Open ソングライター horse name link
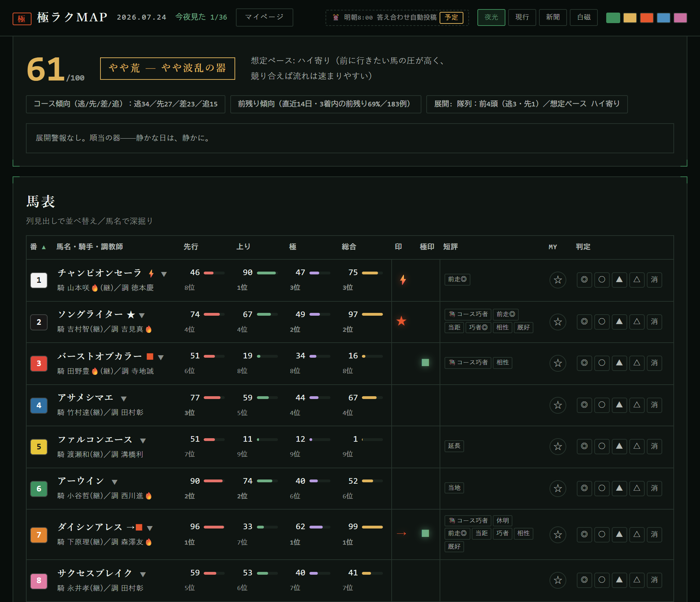Image resolution: width=700 pixels, height=602 pixels. [90, 314]
